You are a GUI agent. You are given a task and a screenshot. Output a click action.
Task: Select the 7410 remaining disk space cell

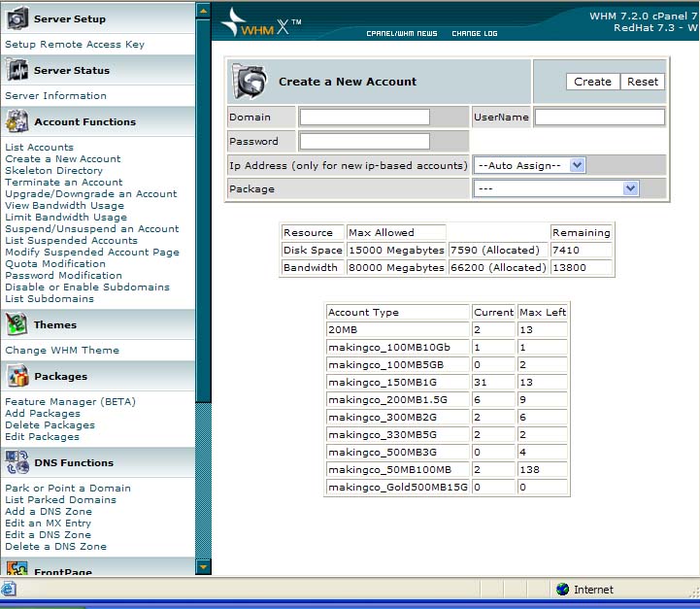581,250
